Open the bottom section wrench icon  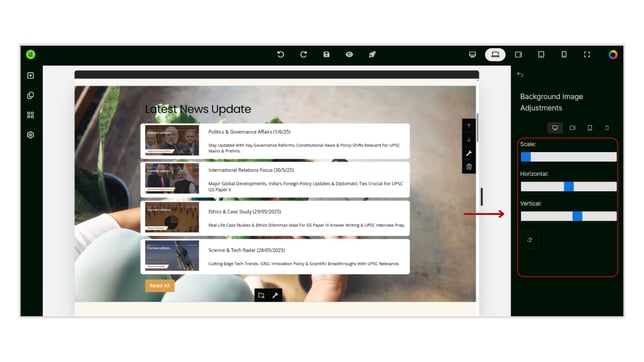point(275,295)
